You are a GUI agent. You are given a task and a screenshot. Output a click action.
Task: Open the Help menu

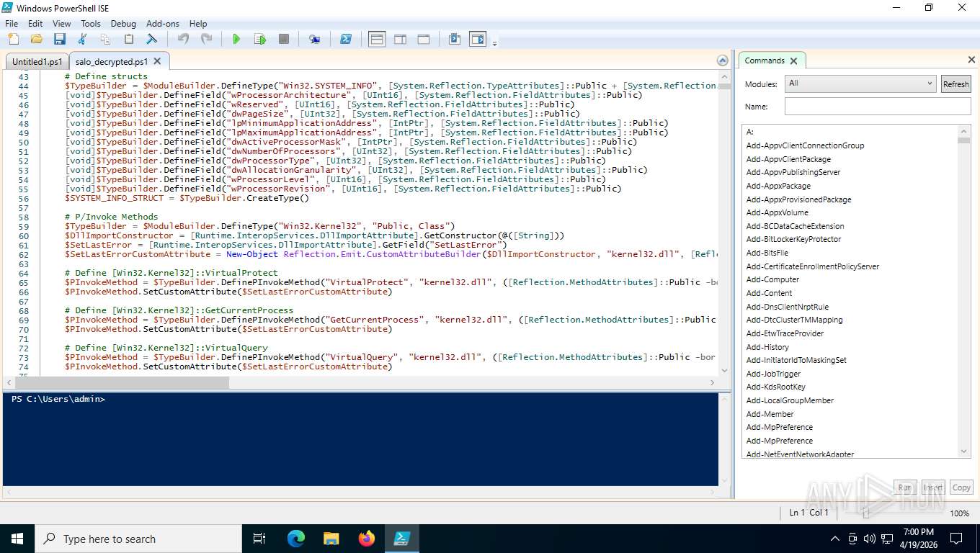click(198, 23)
